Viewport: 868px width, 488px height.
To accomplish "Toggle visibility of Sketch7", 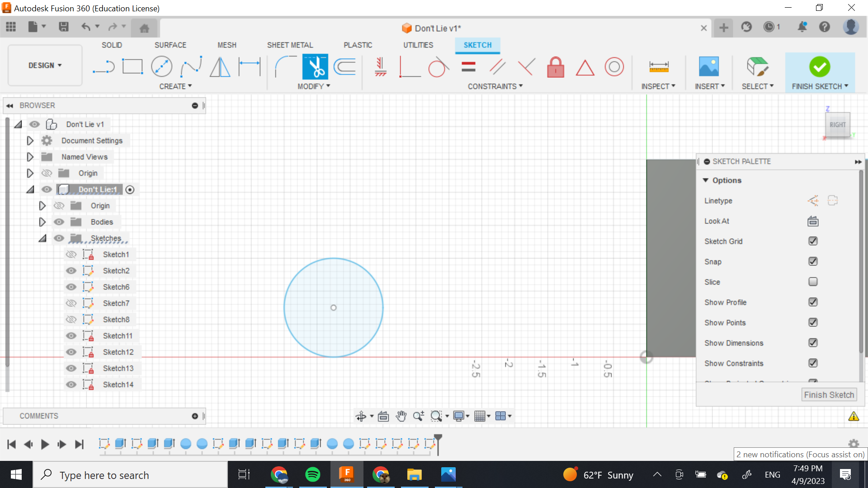I will [71, 303].
